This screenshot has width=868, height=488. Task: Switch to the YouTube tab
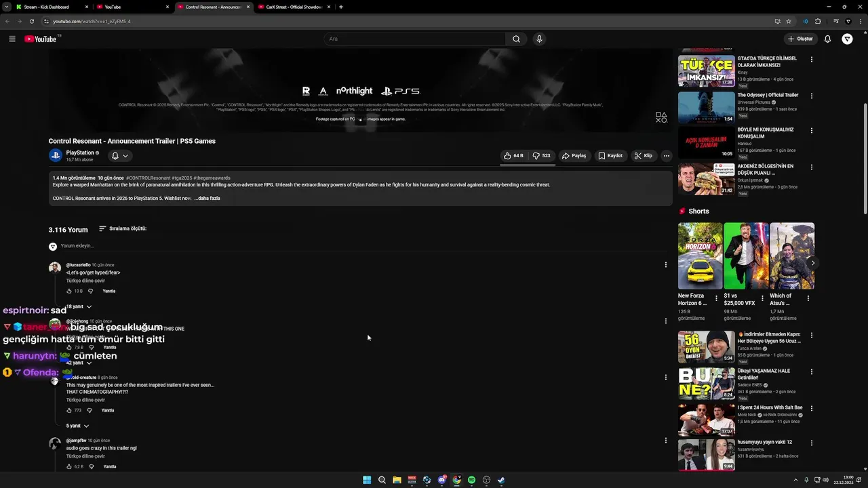tap(132, 7)
